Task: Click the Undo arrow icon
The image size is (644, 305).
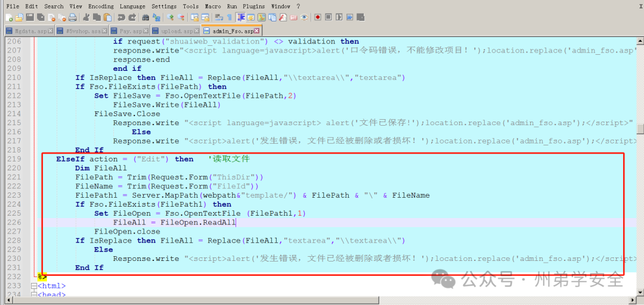Action: tap(122, 17)
